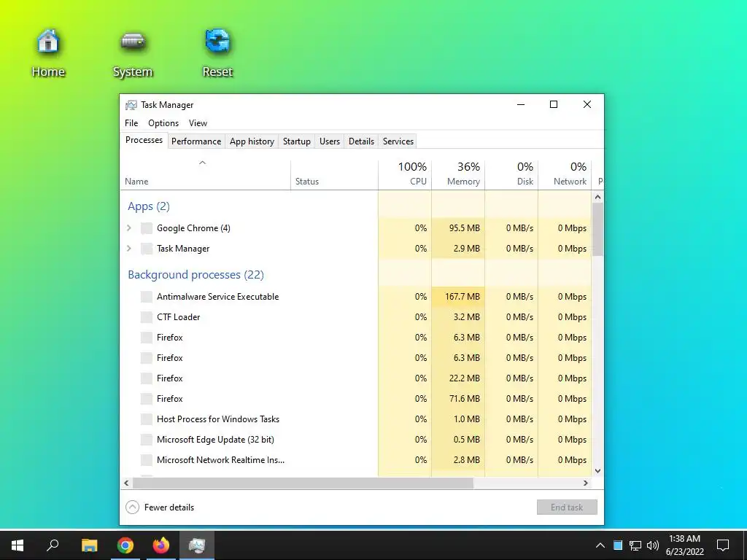Switch to the Startup tab

pos(297,141)
